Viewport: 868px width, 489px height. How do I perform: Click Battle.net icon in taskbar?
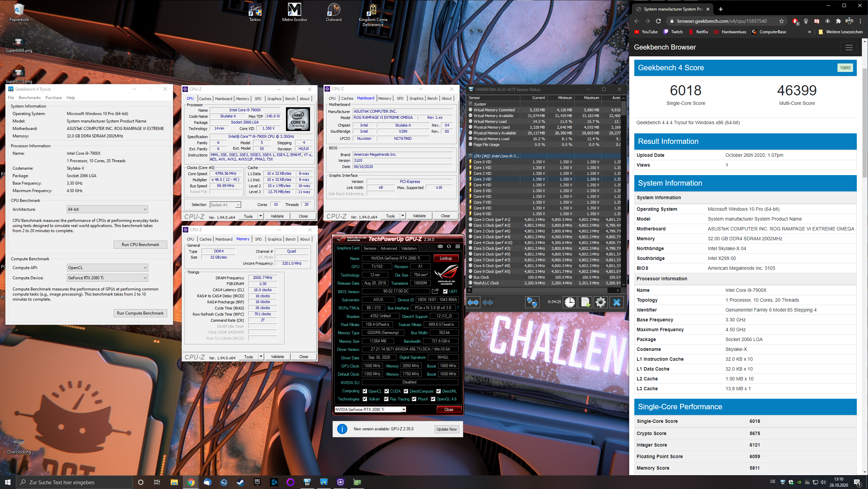(x=274, y=482)
